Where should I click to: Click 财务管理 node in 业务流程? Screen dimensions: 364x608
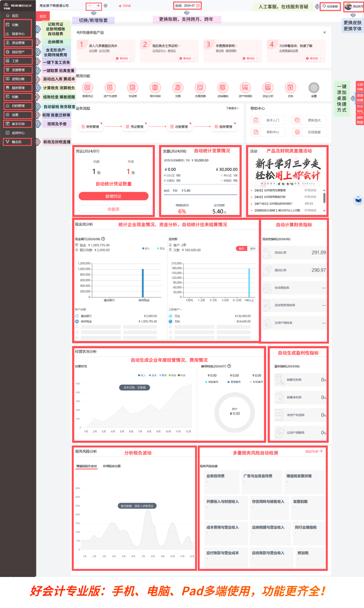[90, 127]
